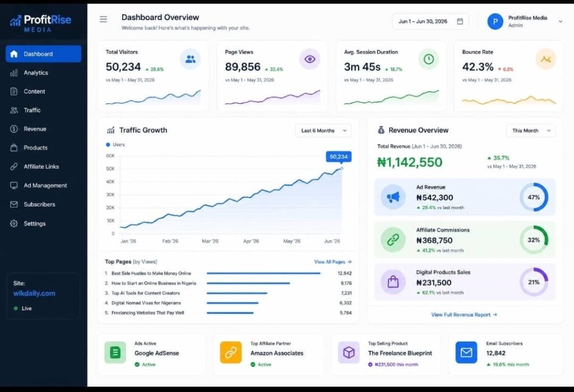
Task: Click 'Best Side Hustles to Make Money Online'
Action: click(151, 273)
